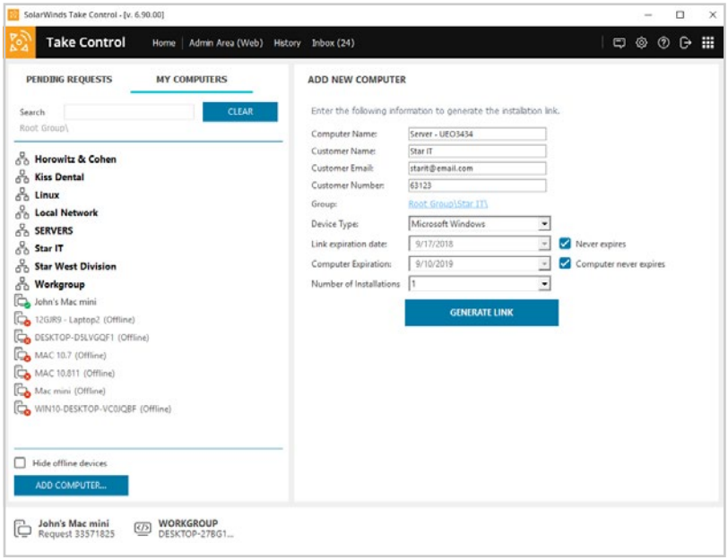Click the Kiss Dental group icon
The image size is (728, 560).
22,177
